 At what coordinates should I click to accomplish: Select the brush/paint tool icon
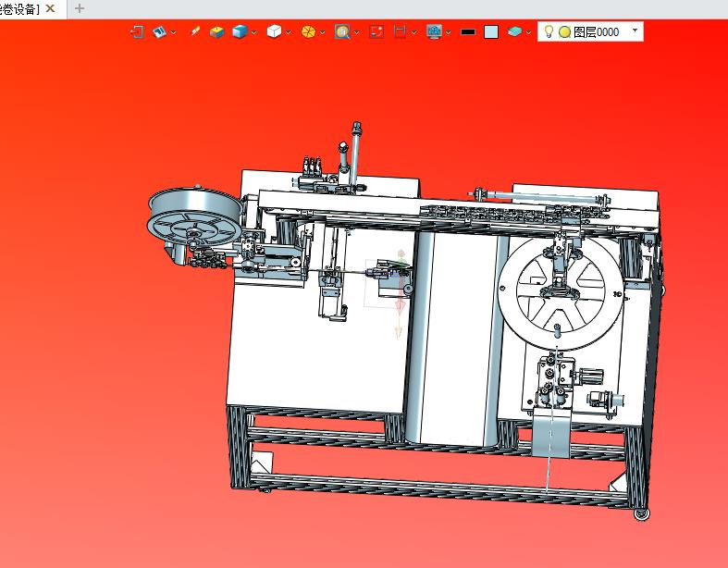195,31
